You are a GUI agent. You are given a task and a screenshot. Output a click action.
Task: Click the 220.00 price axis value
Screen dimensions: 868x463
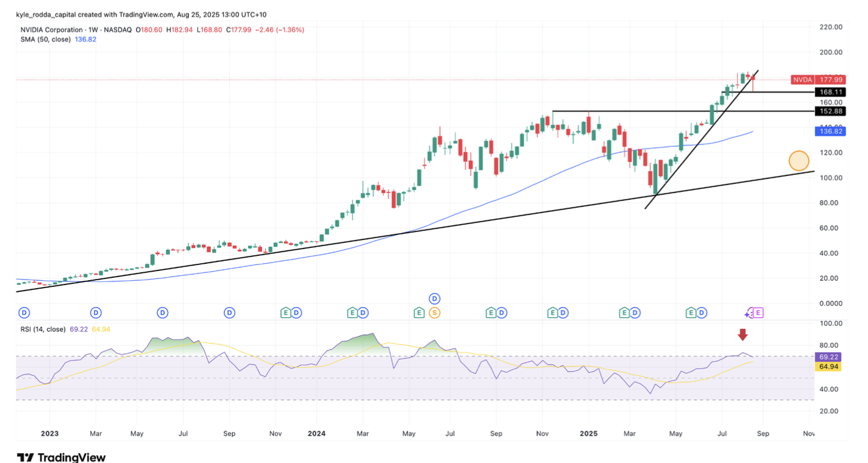pyautogui.click(x=831, y=27)
